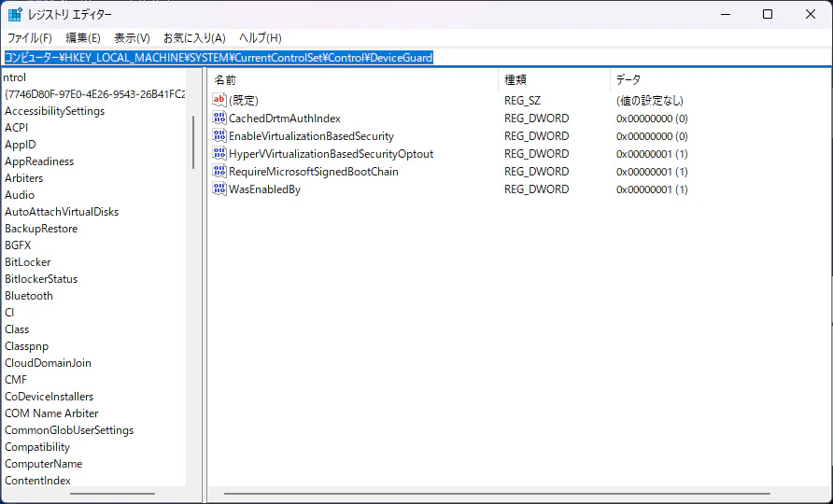
Task: Click the registry path address bar
Action: click(416, 57)
